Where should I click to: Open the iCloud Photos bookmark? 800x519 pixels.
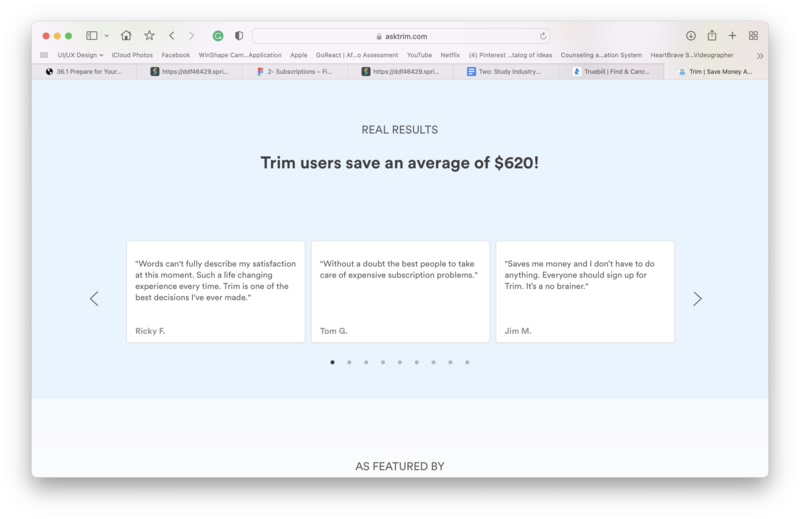point(132,55)
